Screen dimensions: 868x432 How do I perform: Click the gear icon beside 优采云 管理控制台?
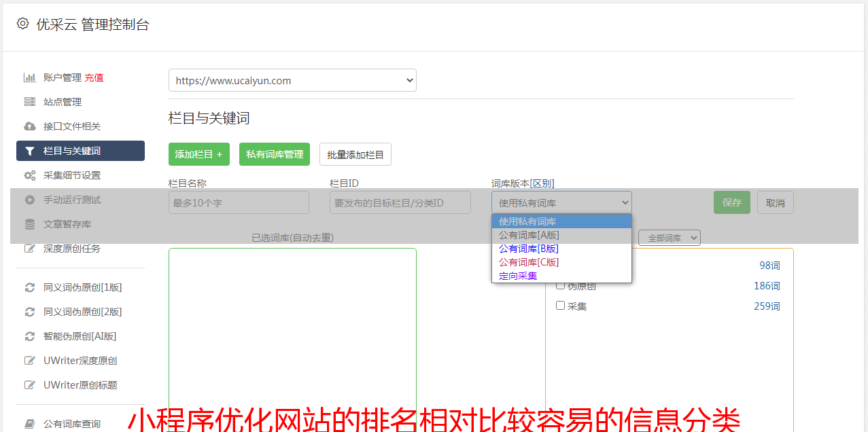tap(22, 24)
